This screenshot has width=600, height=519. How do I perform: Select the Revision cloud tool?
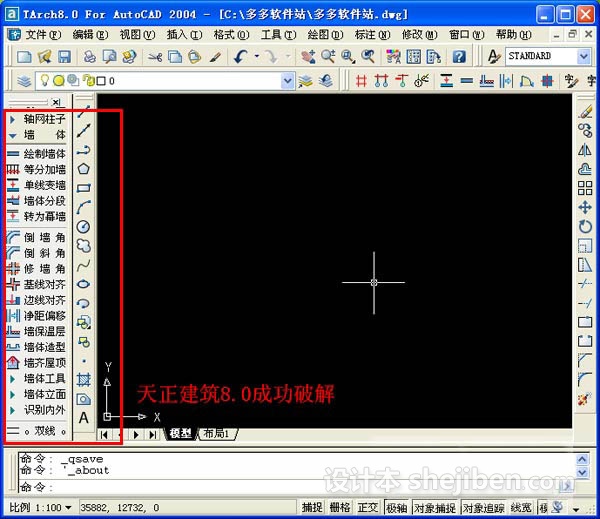pos(84,246)
